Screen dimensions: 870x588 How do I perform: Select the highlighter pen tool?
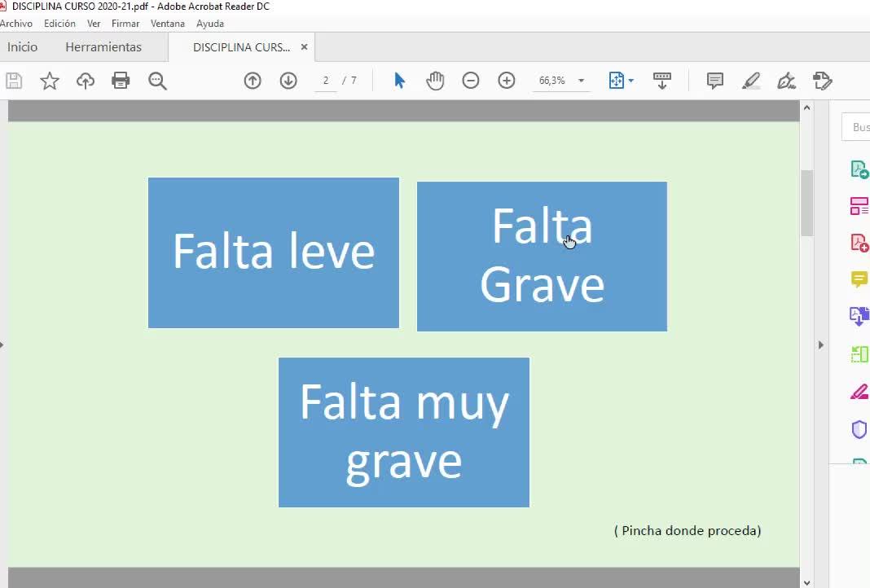click(750, 81)
